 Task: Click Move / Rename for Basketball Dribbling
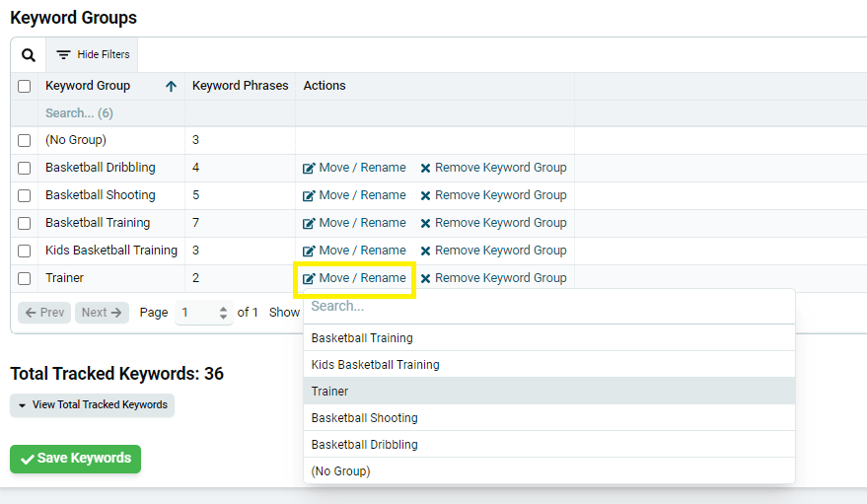[x=354, y=168]
